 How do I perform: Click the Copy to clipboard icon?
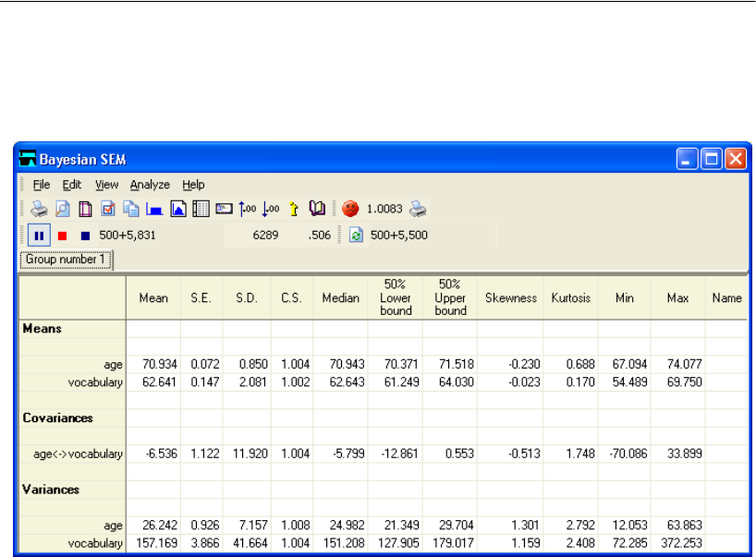tap(130, 210)
